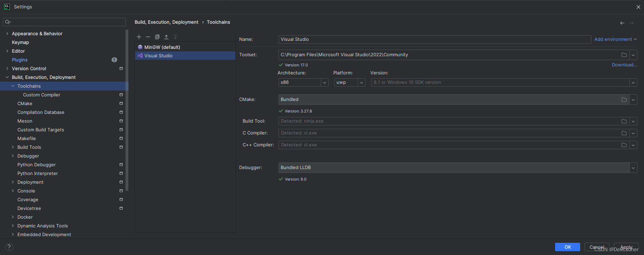Browse folder for Build Tool
Viewport: 644px width, 255px height.
point(624,121)
